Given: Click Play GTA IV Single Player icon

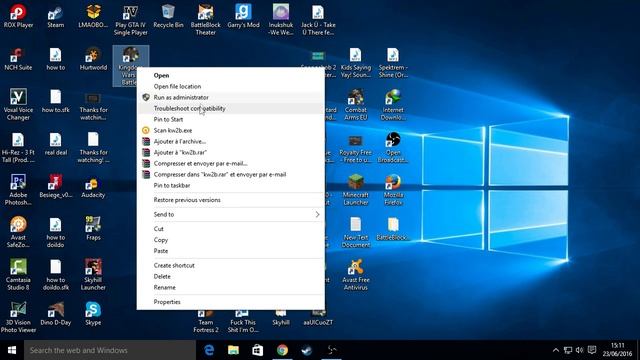Looking at the screenshot, I should click(131, 20).
